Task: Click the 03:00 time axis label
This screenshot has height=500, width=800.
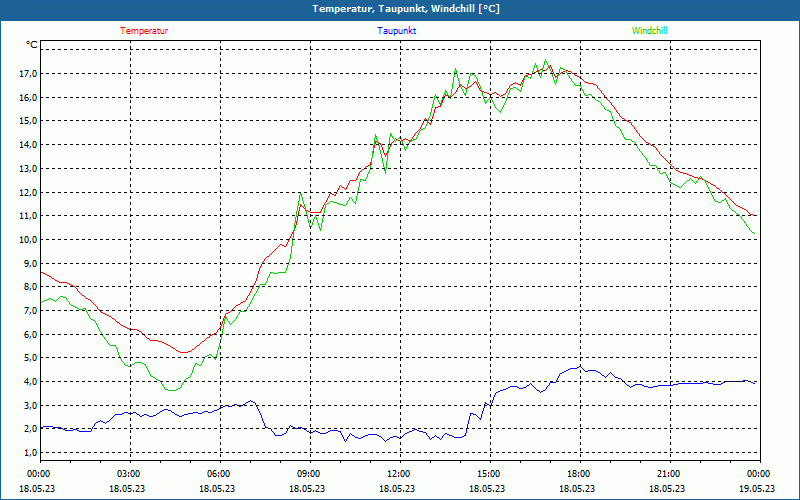Action: 129,474
